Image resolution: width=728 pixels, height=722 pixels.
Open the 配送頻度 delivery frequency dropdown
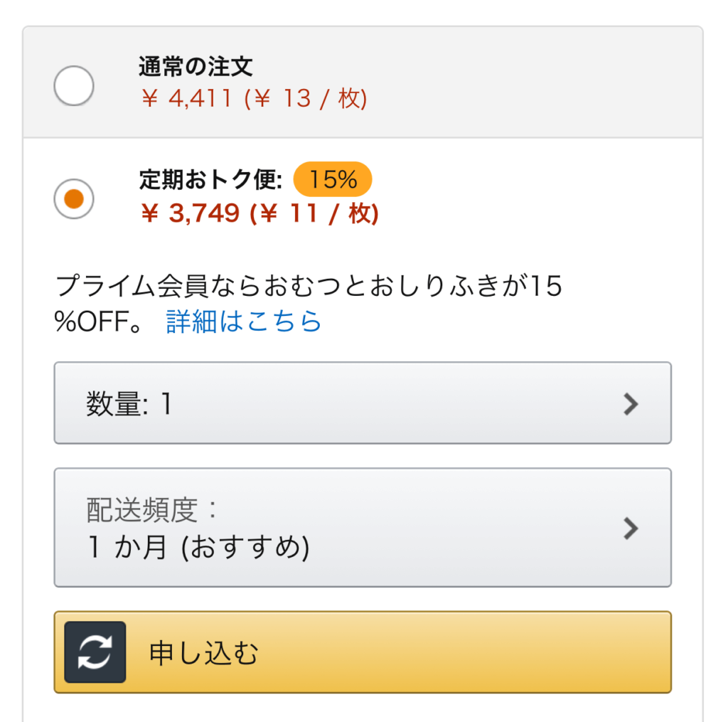click(363, 527)
